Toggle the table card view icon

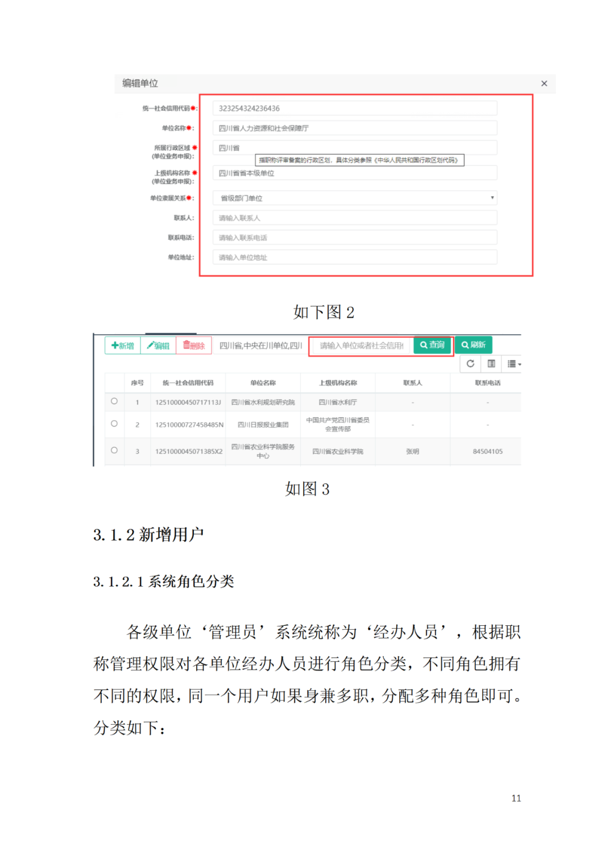tap(491, 364)
